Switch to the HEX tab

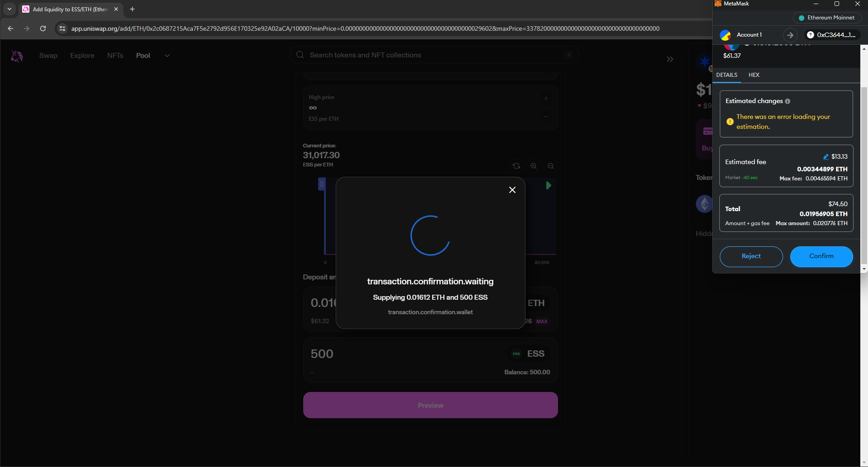click(x=754, y=75)
